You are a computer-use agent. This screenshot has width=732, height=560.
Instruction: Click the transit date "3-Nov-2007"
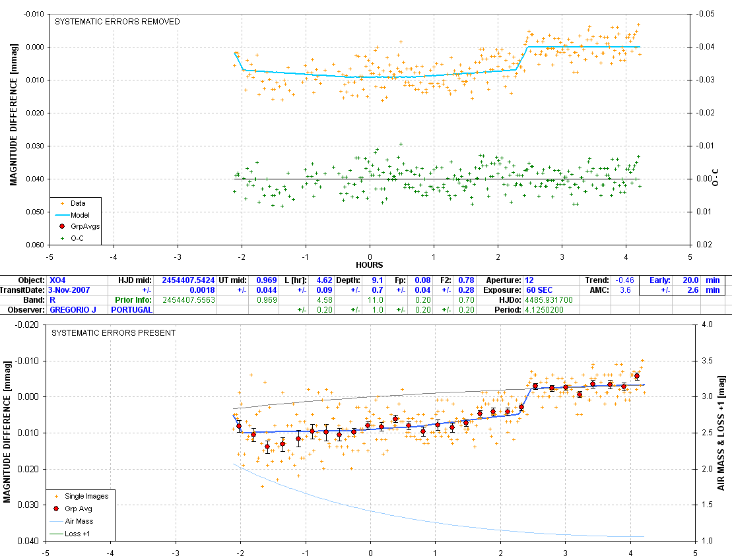[69, 290]
